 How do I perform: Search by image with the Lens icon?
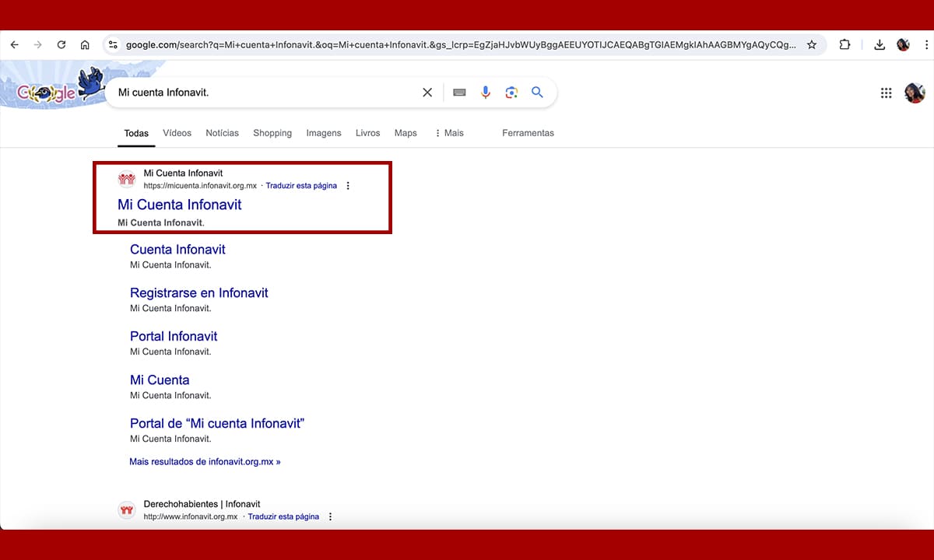tap(511, 93)
